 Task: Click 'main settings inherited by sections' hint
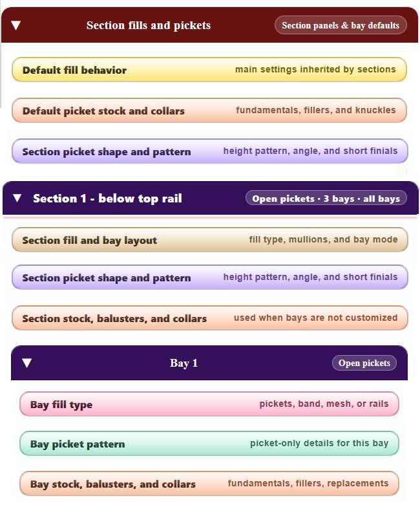pos(315,69)
